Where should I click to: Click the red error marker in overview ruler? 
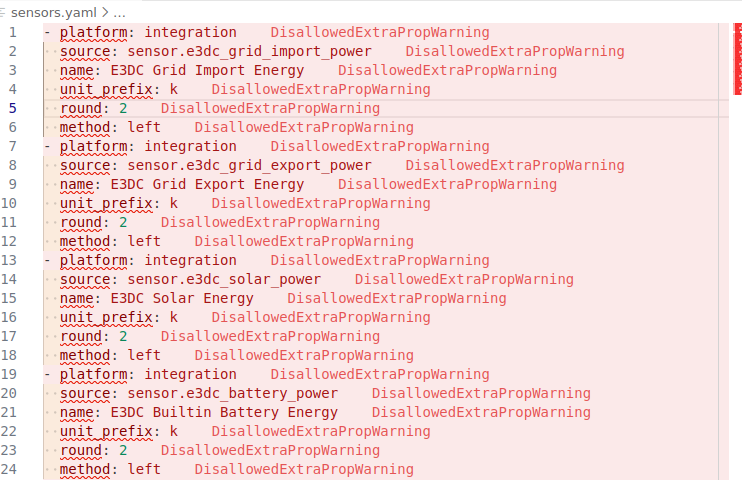pyautogui.click(x=736, y=60)
